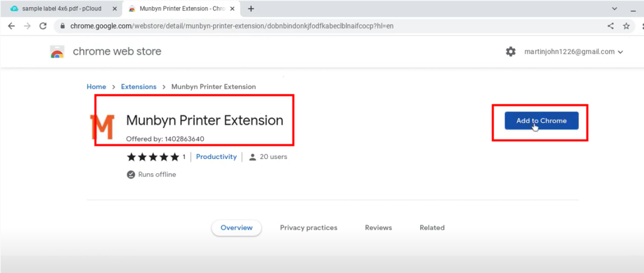The width and height of the screenshot is (644, 273).
Task: Click the Extensions breadcrumb link
Action: [x=139, y=87]
